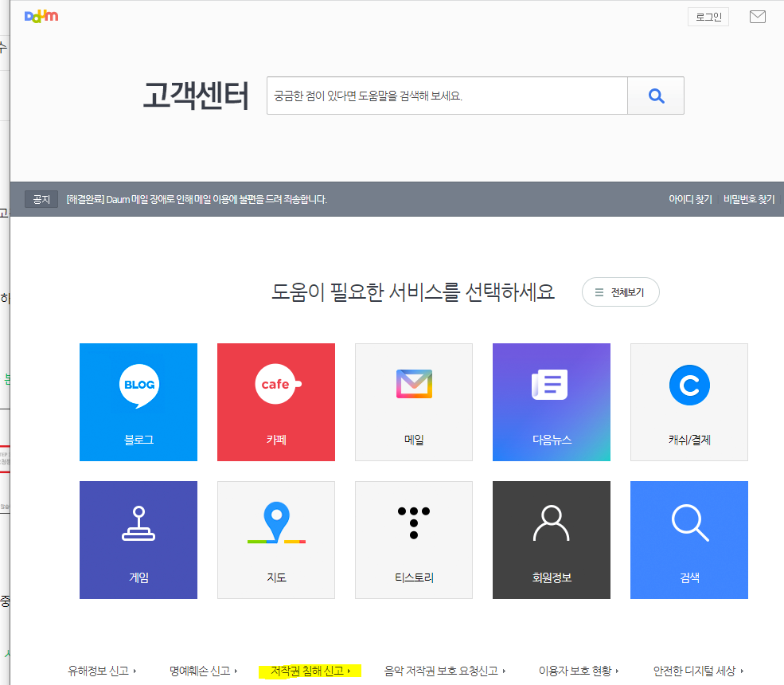Open the 명예훼손 신고 link
Viewport: 784px width, 685px height.
click(x=203, y=671)
